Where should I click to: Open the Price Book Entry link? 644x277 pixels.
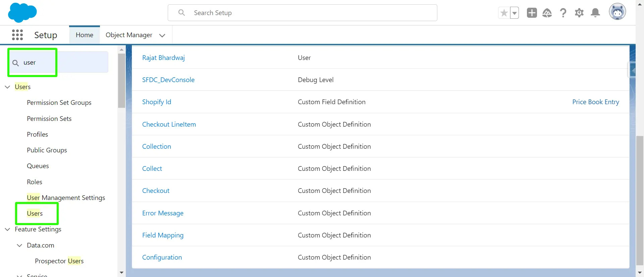pyautogui.click(x=595, y=102)
